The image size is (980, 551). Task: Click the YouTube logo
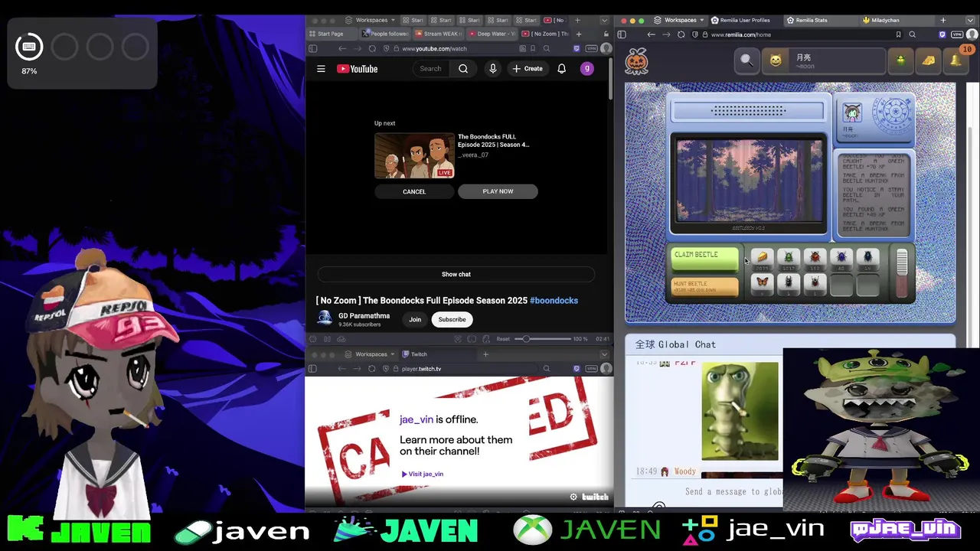(358, 69)
